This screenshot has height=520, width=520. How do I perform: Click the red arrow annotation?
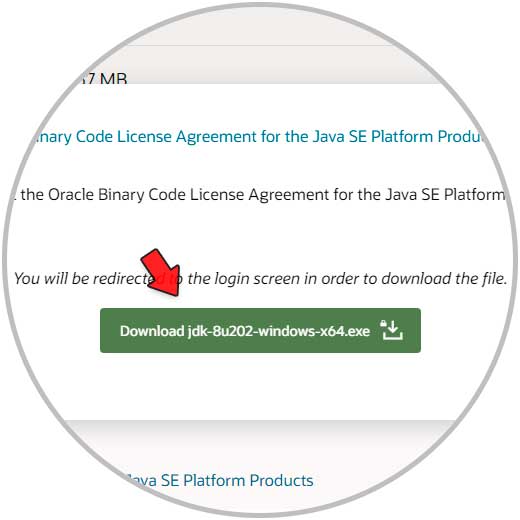click(x=162, y=272)
